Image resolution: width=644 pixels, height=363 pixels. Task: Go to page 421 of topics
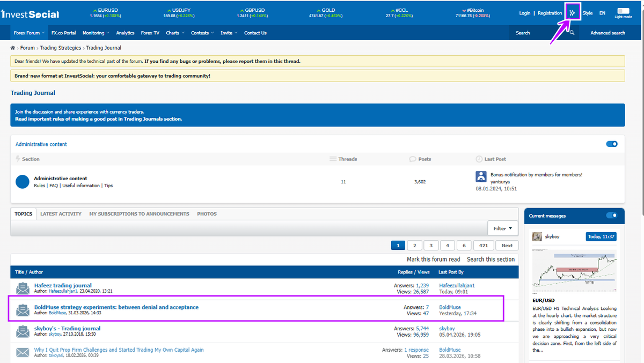(484, 245)
